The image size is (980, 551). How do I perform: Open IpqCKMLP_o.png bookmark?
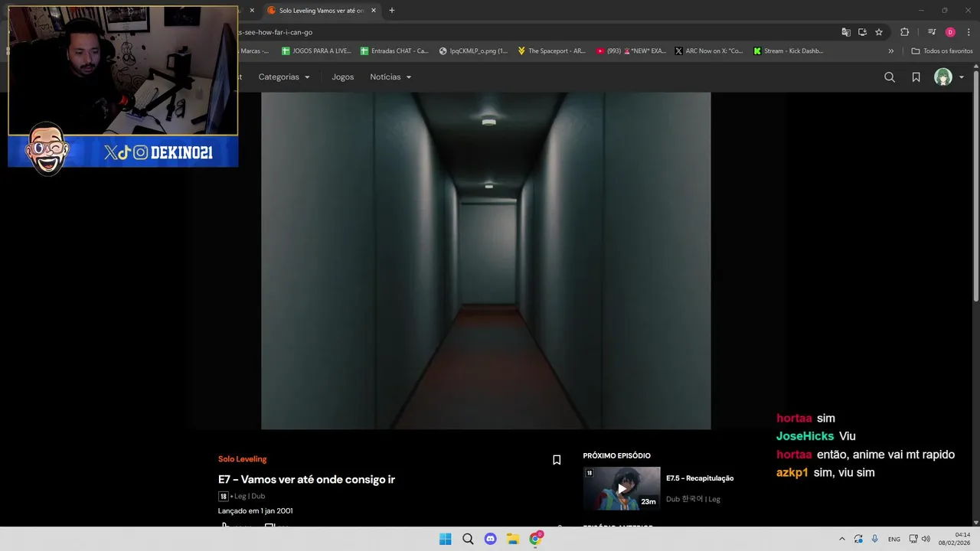coord(473,51)
